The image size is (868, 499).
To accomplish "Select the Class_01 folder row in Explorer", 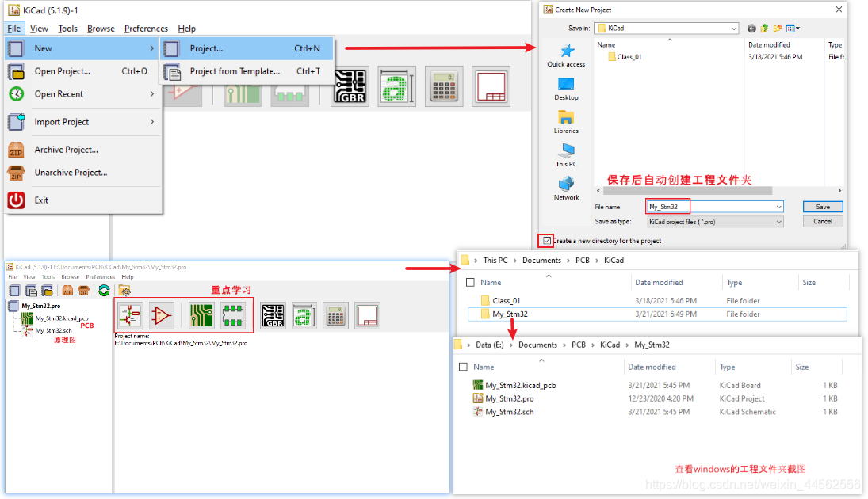I will point(657,301).
